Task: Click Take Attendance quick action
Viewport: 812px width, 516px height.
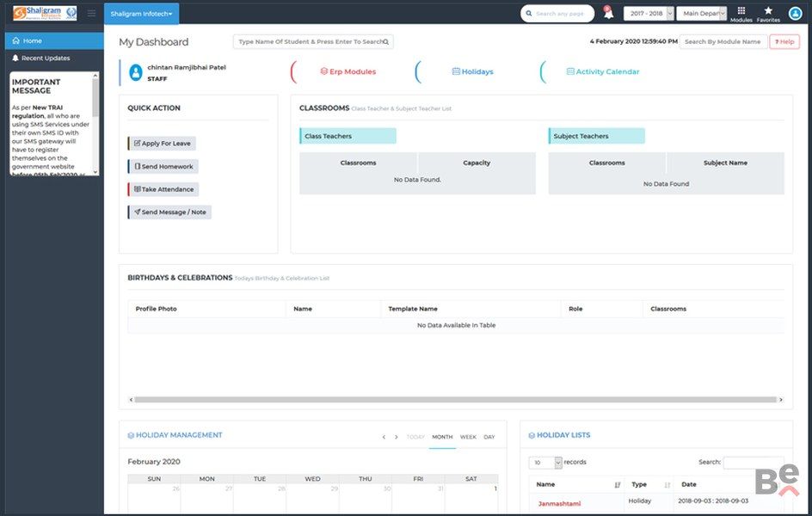Action: point(163,189)
